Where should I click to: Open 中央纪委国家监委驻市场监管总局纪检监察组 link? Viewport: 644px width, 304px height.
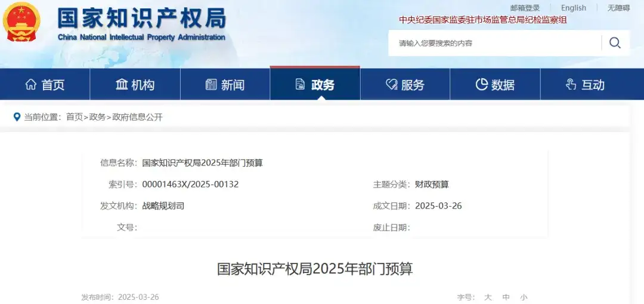point(482,20)
